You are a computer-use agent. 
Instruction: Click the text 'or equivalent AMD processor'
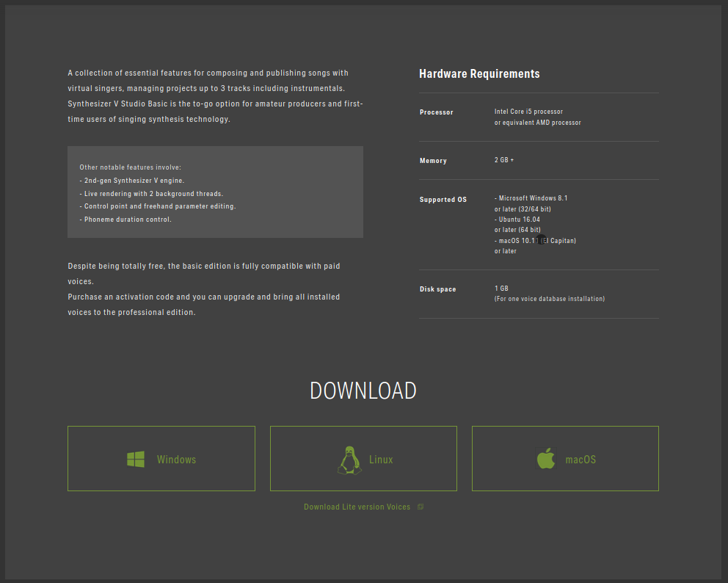(538, 123)
